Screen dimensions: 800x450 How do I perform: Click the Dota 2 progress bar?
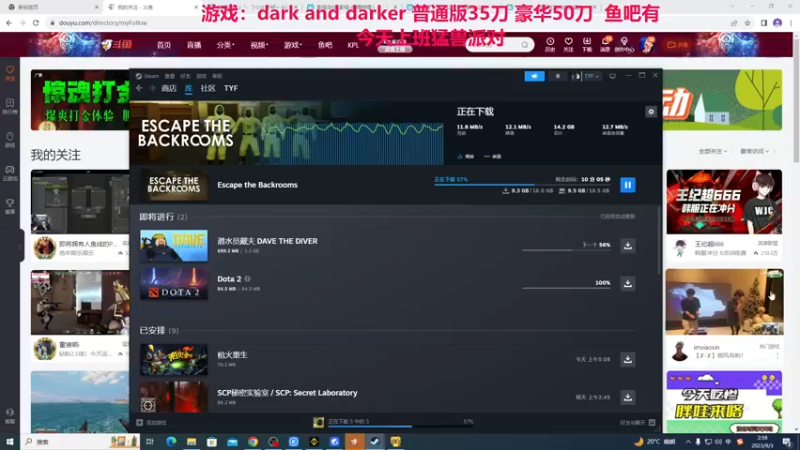point(566,288)
